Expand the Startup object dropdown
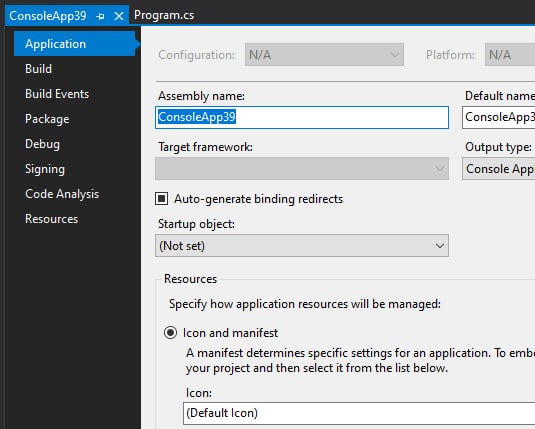The width and height of the screenshot is (535, 429). 302,246
